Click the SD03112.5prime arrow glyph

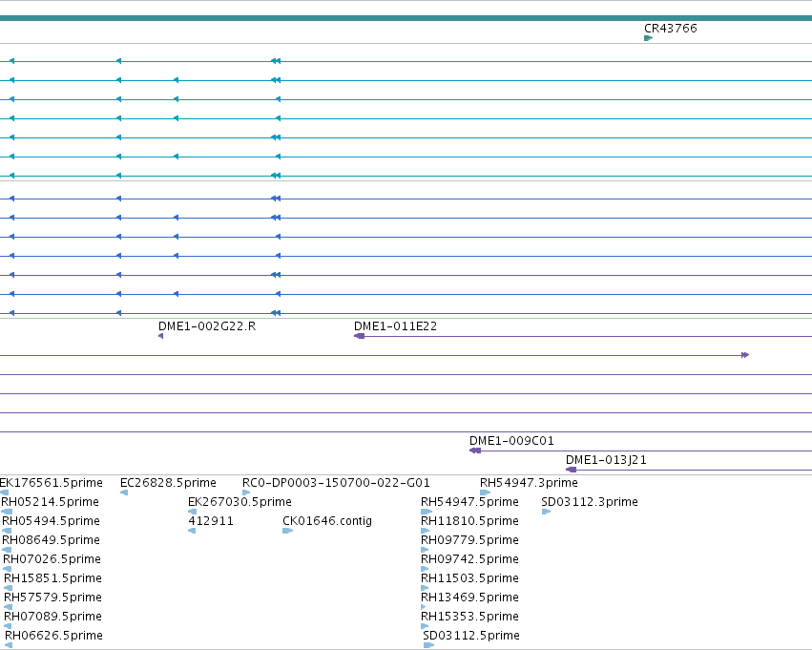pyautogui.click(x=428, y=645)
